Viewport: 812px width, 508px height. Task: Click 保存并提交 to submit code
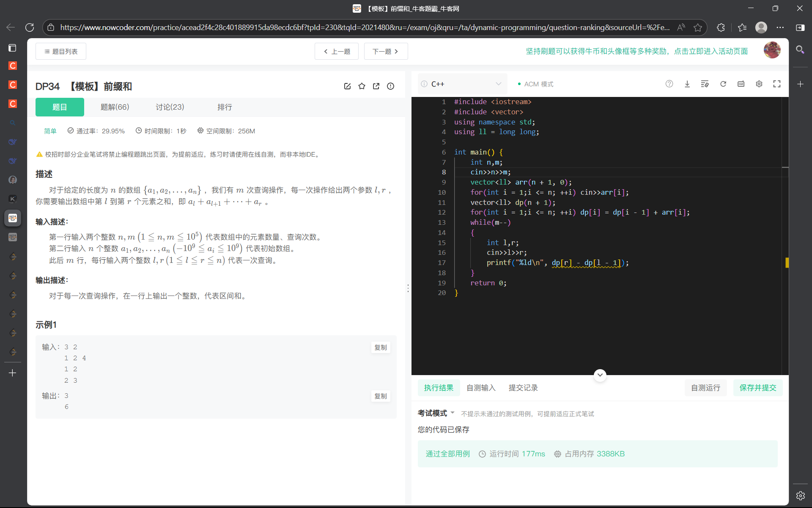tap(758, 388)
